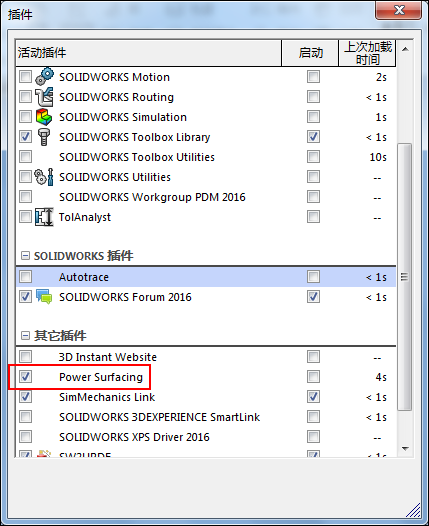
Task: Click the SOLIDWORKS Motion gears icon
Action: click(x=44, y=76)
